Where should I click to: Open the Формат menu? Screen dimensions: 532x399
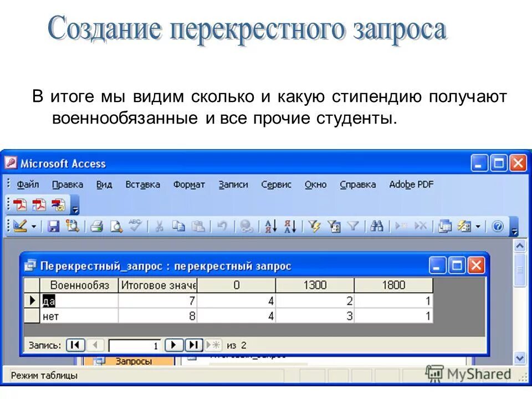[189, 185]
